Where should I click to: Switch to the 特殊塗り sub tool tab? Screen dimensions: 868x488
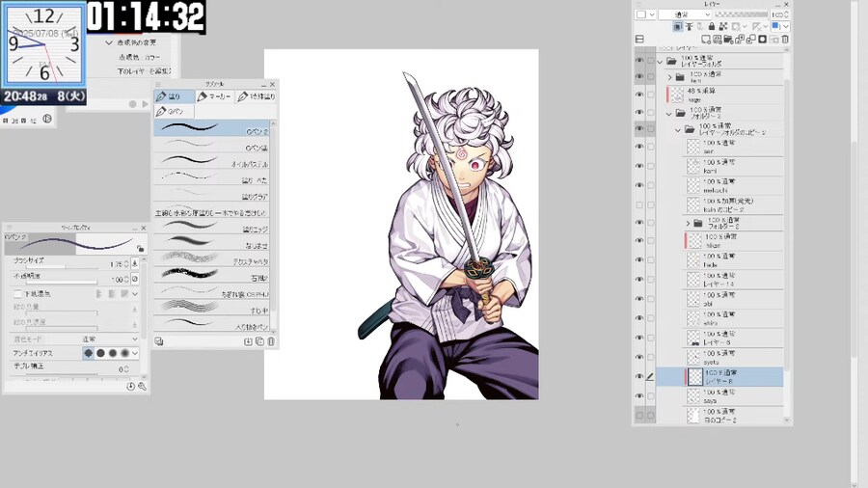[257, 96]
